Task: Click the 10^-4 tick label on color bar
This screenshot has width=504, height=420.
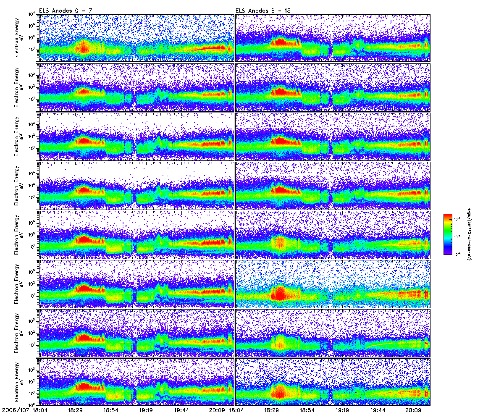Action: tap(457, 219)
